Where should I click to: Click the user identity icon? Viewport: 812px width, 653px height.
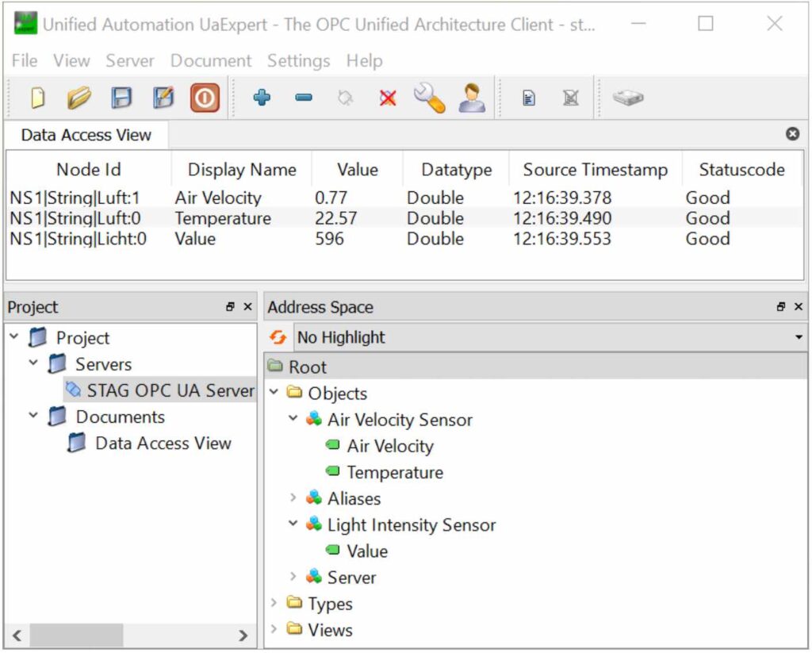472,98
